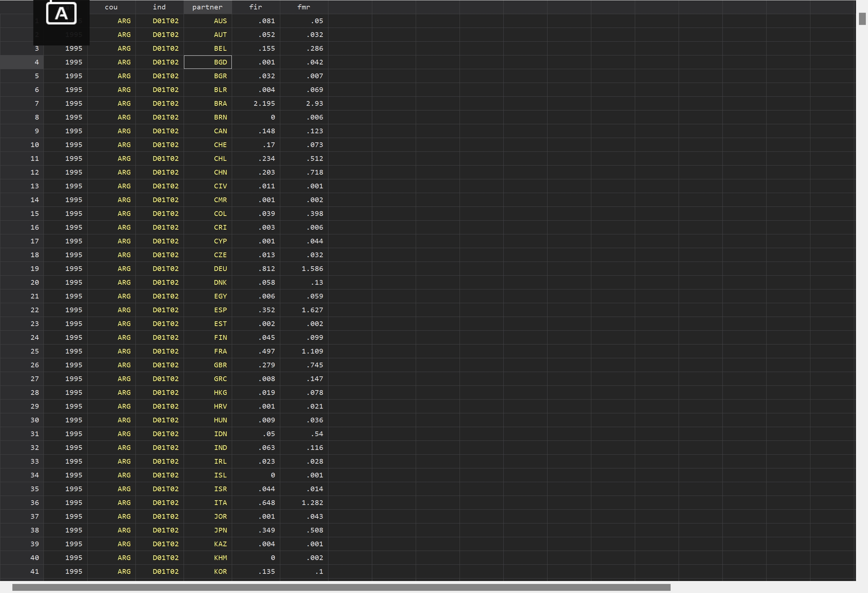Select row number 41
The height and width of the screenshot is (593, 868).
click(34, 571)
